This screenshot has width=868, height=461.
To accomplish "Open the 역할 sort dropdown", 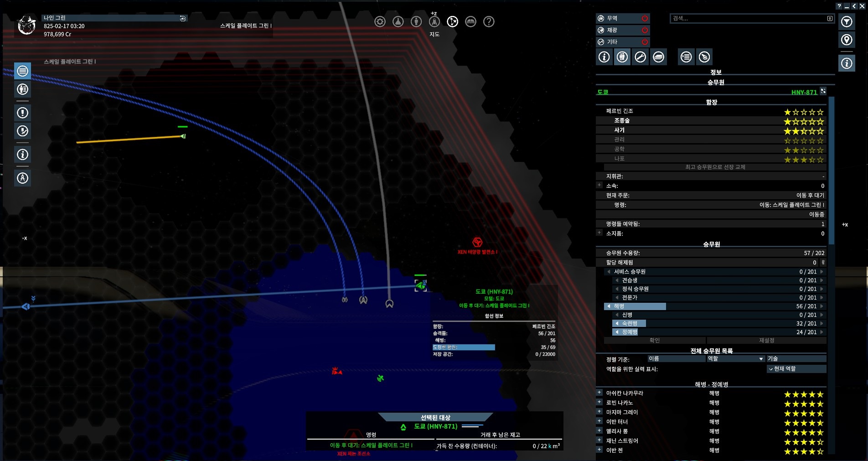I will coord(736,359).
